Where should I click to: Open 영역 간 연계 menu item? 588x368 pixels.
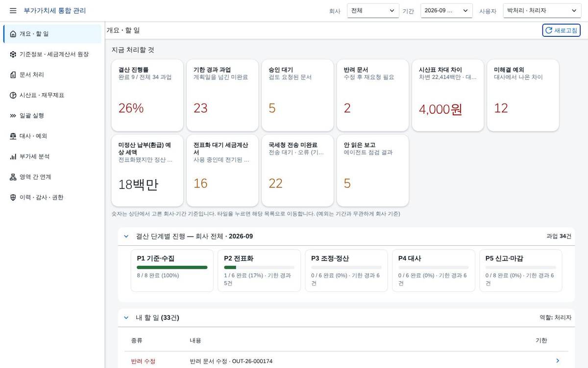tap(52, 177)
